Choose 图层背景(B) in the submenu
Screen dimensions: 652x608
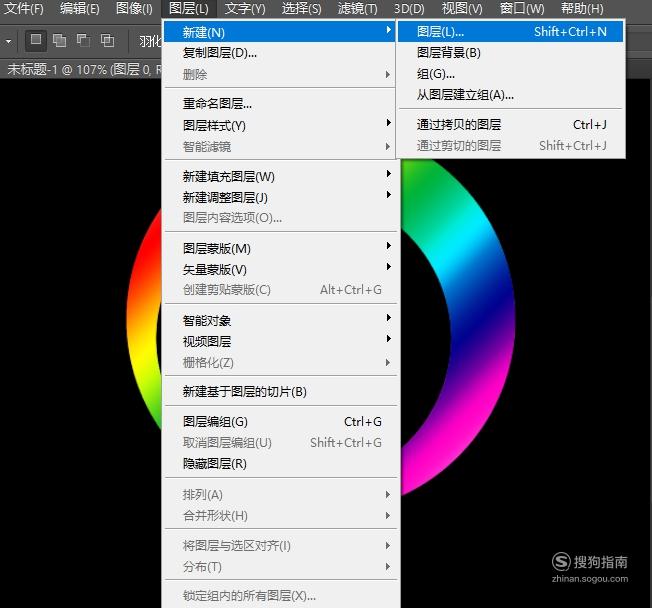511,53
